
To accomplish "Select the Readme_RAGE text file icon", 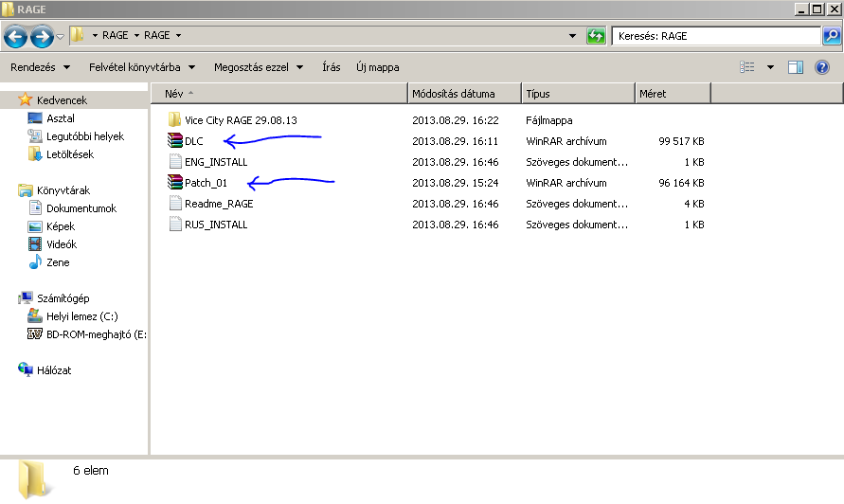I will tap(175, 204).
